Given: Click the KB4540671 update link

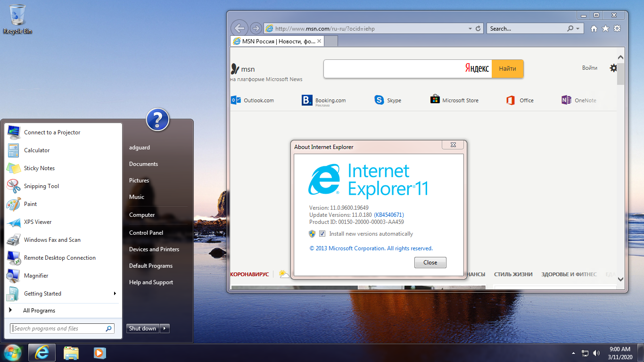Looking at the screenshot, I should [x=389, y=215].
